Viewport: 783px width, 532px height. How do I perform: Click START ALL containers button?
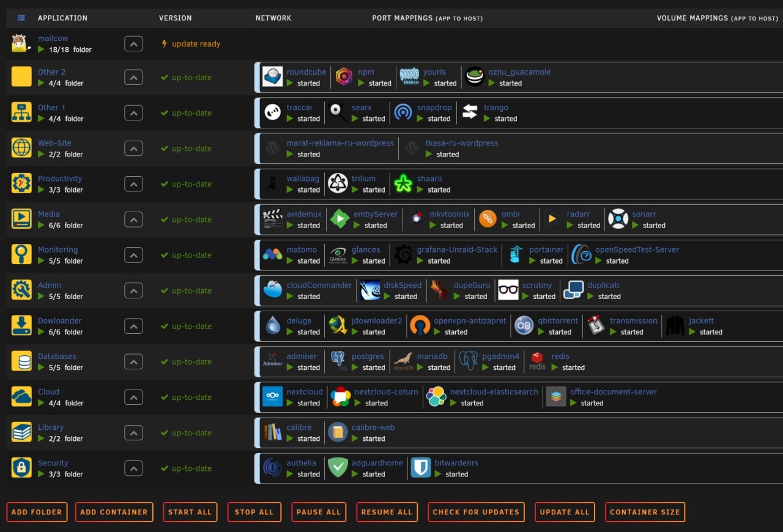click(x=190, y=512)
